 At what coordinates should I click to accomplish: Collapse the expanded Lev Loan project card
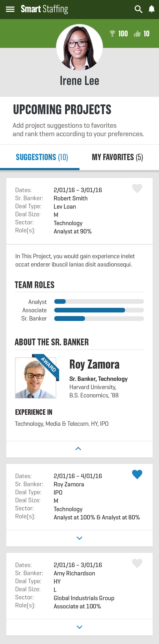[x=78, y=449]
